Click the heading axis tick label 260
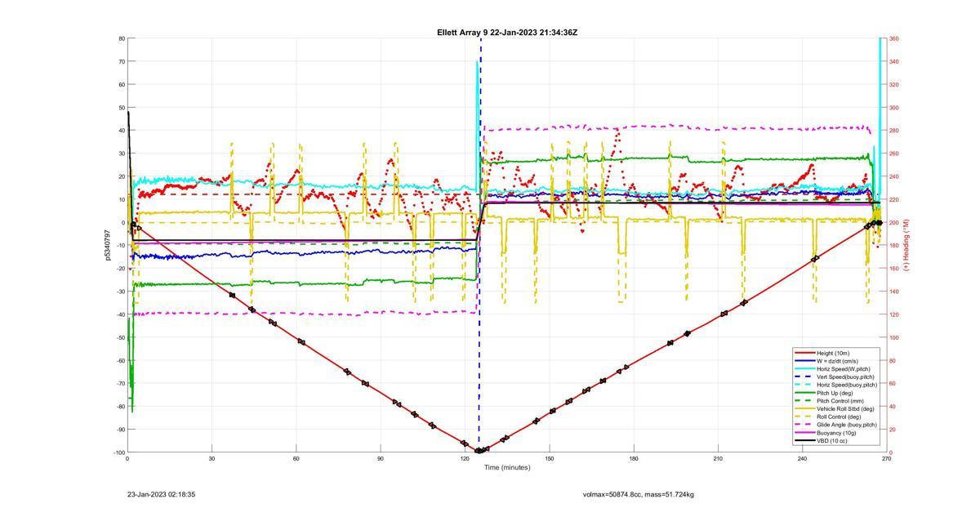 pos(893,154)
